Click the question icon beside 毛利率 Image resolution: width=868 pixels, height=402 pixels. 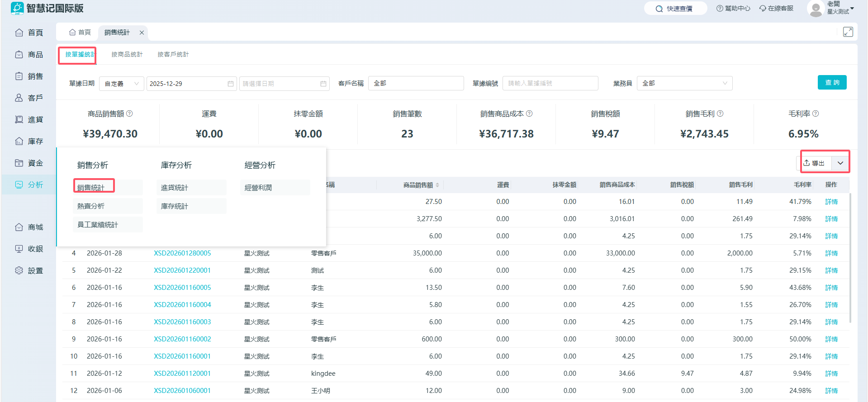click(x=816, y=114)
